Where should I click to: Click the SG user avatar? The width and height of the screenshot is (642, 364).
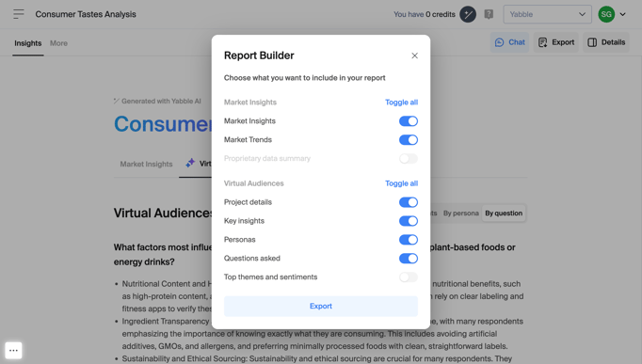[x=606, y=14]
